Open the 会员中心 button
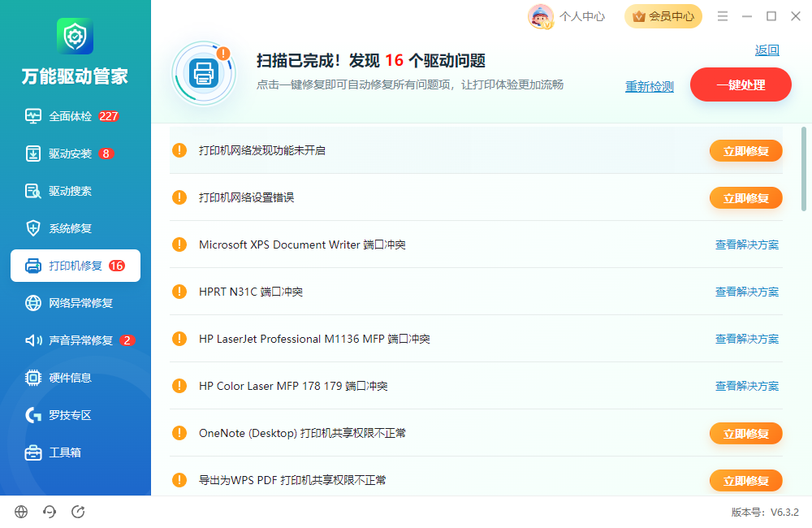Screen dimensions: 812x528 663,16
